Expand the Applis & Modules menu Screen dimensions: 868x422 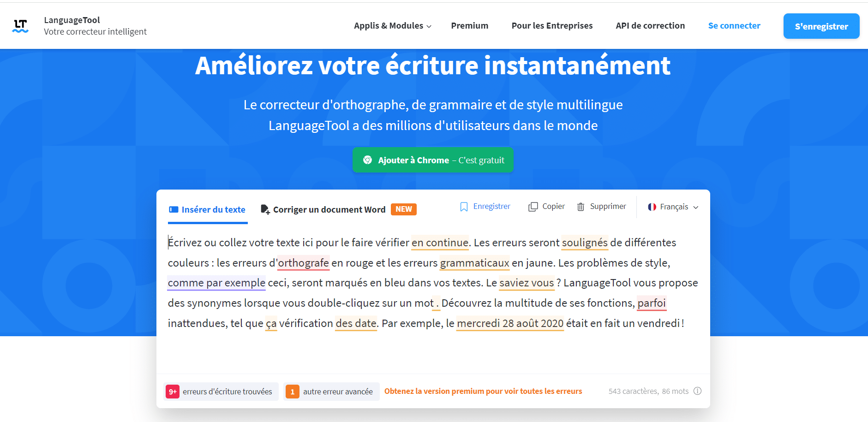point(393,26)
